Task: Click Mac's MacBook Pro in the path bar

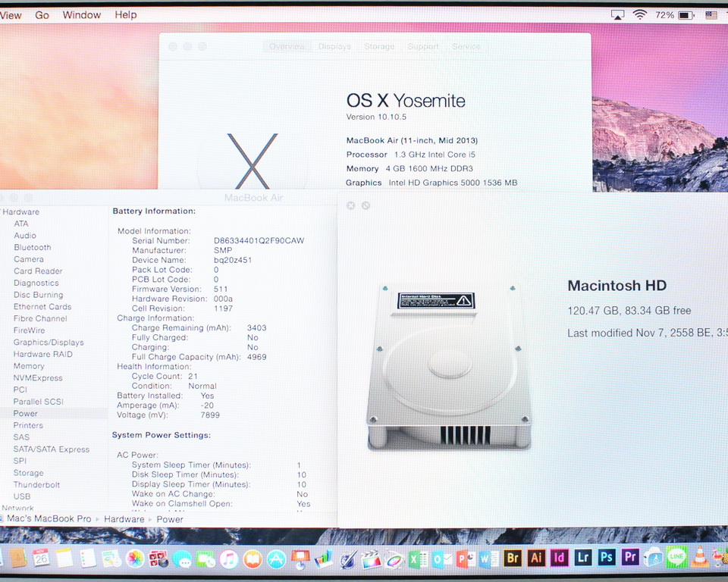Action: coord(49,518)
